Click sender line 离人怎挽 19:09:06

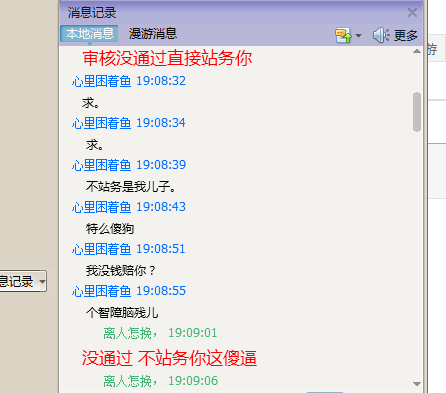pos(161,381)
